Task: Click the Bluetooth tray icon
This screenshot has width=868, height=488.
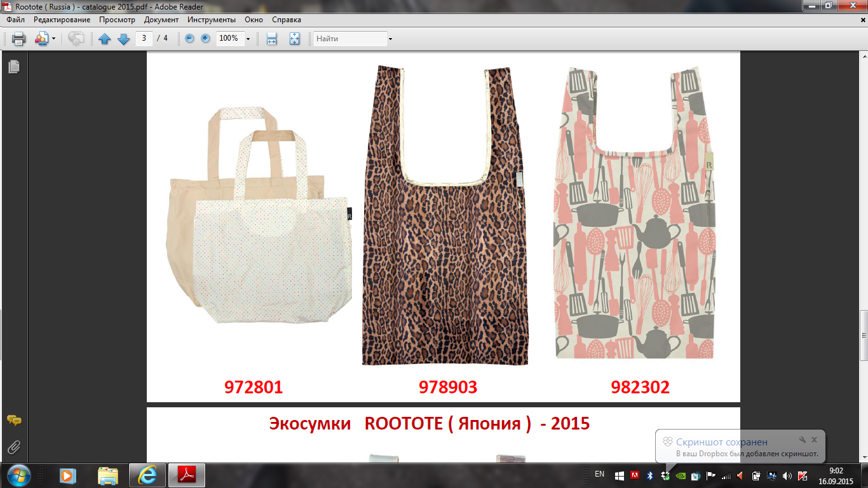Action: click(650, 475)
